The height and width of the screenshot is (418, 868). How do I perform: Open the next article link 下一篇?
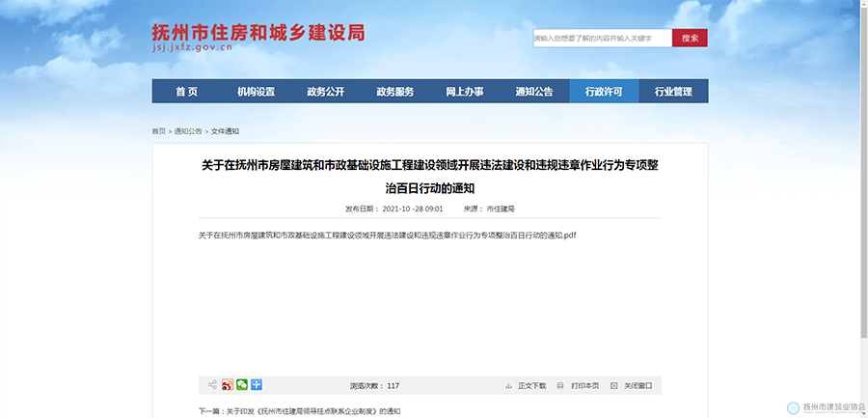click(299, 411)
